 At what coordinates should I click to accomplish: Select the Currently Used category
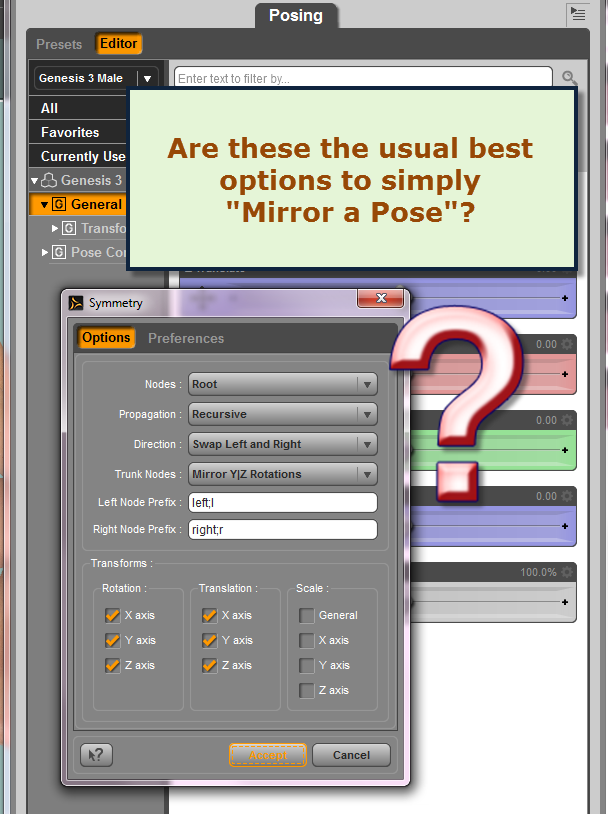[x=78, y=156]
